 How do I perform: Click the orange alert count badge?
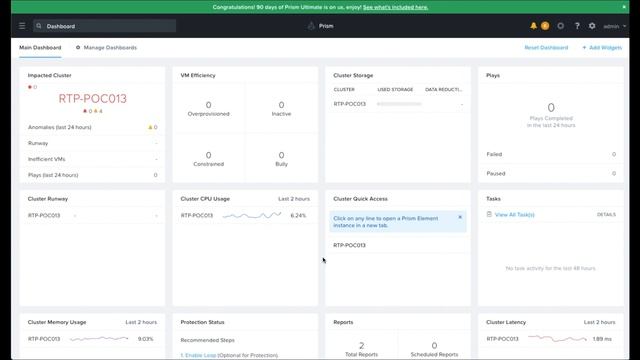[545, 26]
